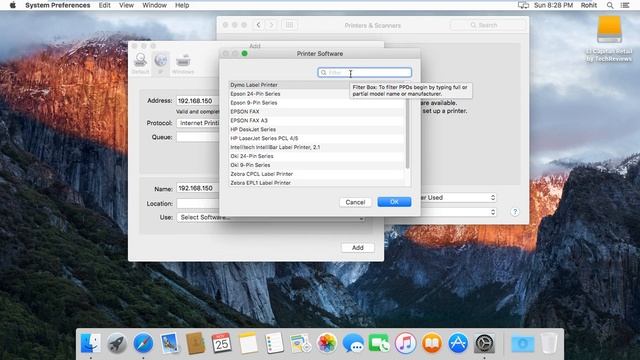
Task: Open Downloads folder in Dock
Action: click(523, 343)
